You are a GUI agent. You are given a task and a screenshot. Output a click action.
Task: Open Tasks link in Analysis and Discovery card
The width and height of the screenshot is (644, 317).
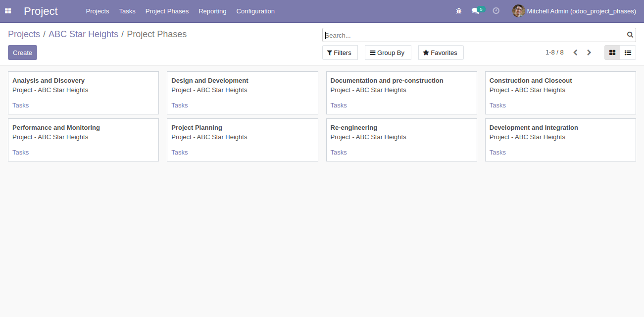coord(20,105)
